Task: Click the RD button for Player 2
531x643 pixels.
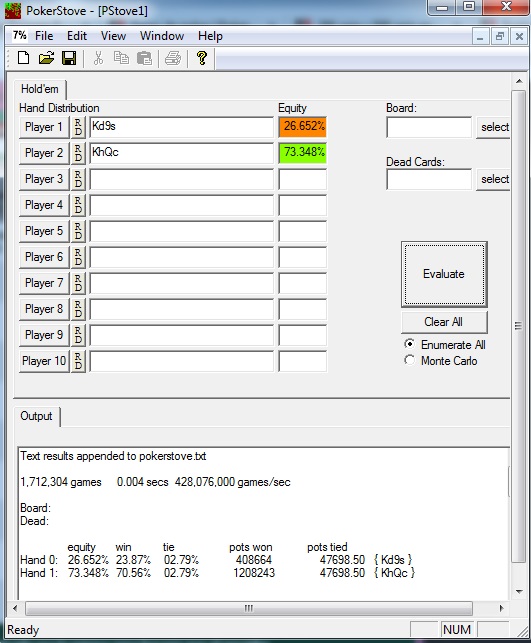Action: pos(78,153)
